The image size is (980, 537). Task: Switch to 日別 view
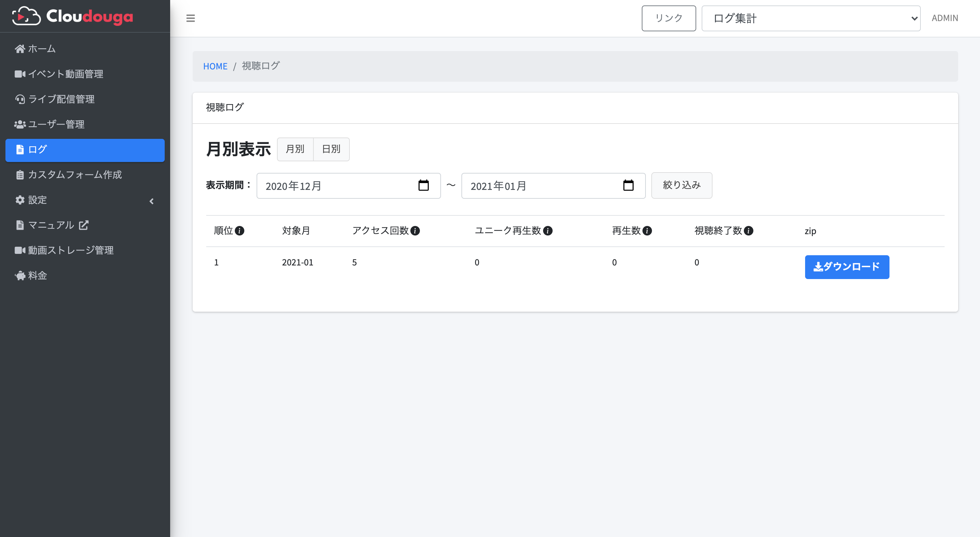pos(331,149)
